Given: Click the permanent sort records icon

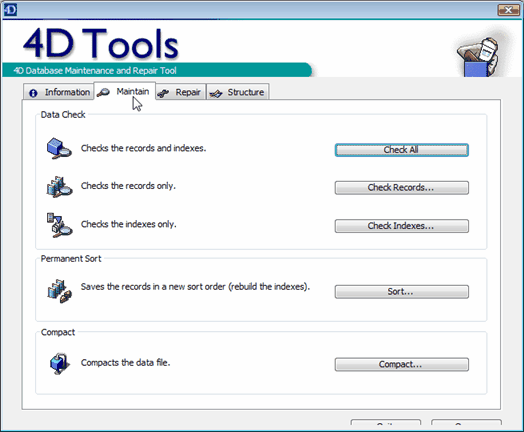Looking at the screenshot, I should [x=59, y=291].
